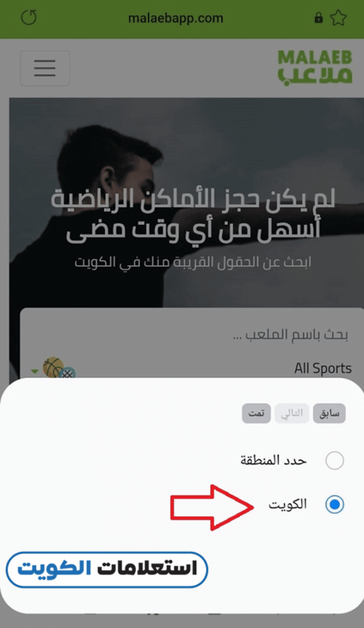Open the hamburger navigation menu
This screenshot has height=628, width=364.
45,68
